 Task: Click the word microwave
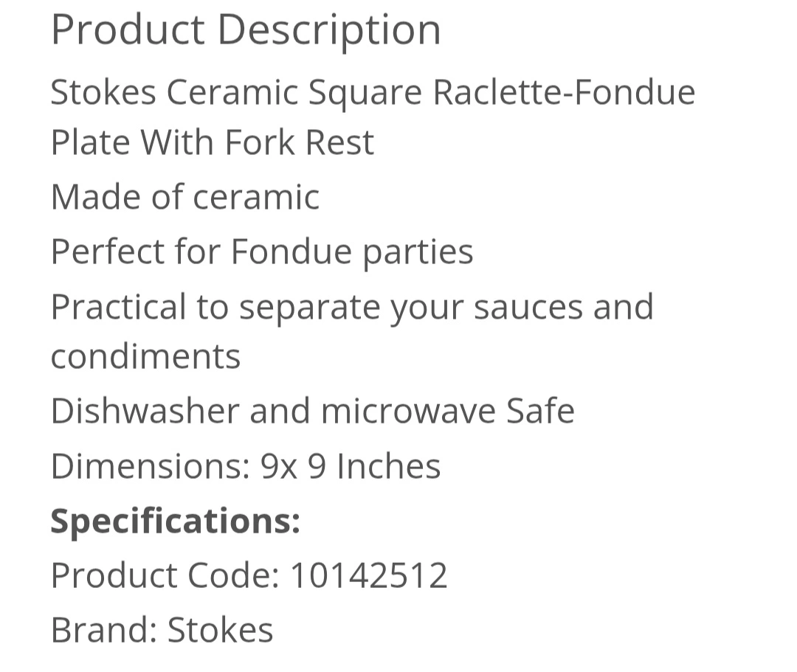[x=408, y=411]
